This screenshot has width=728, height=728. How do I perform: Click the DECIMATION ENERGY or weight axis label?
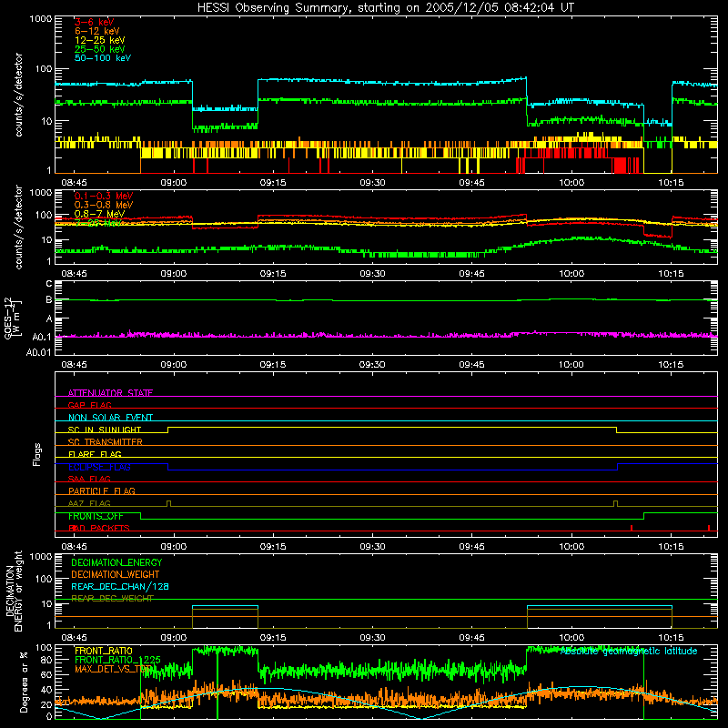[14, 591]
